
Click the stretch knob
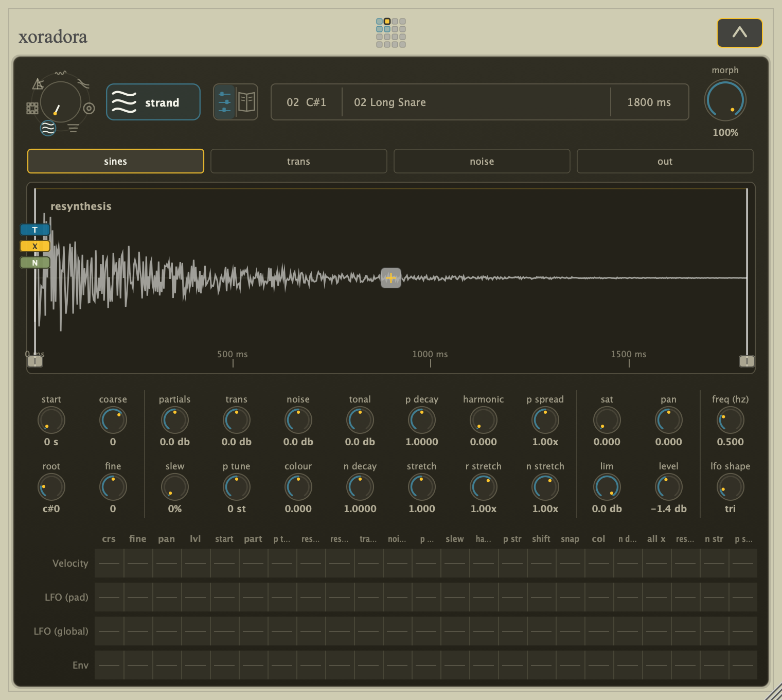click(422, 487)
